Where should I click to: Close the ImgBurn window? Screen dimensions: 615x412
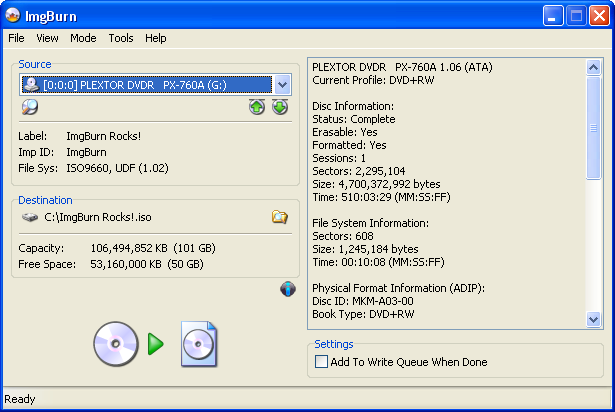[x=599, y=16]
